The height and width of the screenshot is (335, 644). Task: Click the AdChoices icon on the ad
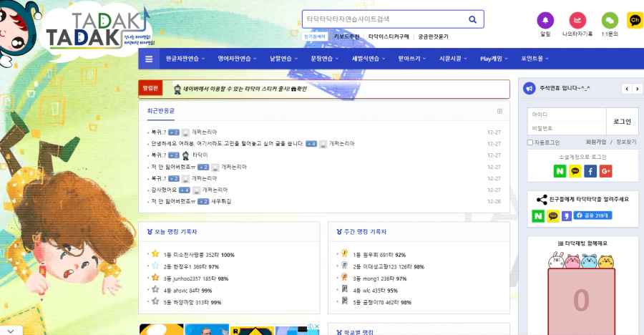pyautogui.click(x=311, y=326)
